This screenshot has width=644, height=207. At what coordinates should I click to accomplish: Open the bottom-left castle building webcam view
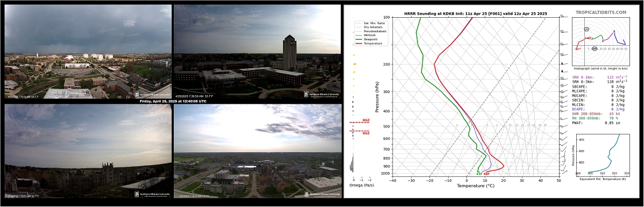point(88,151)
